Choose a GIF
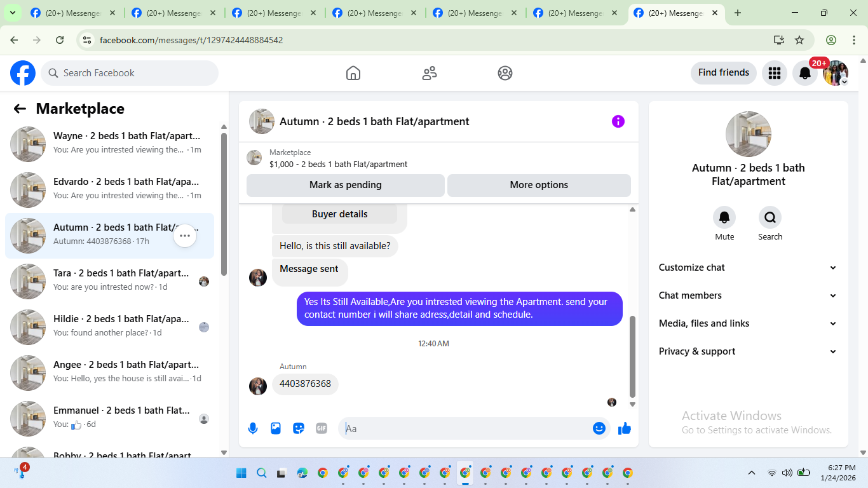 point(322,428)
